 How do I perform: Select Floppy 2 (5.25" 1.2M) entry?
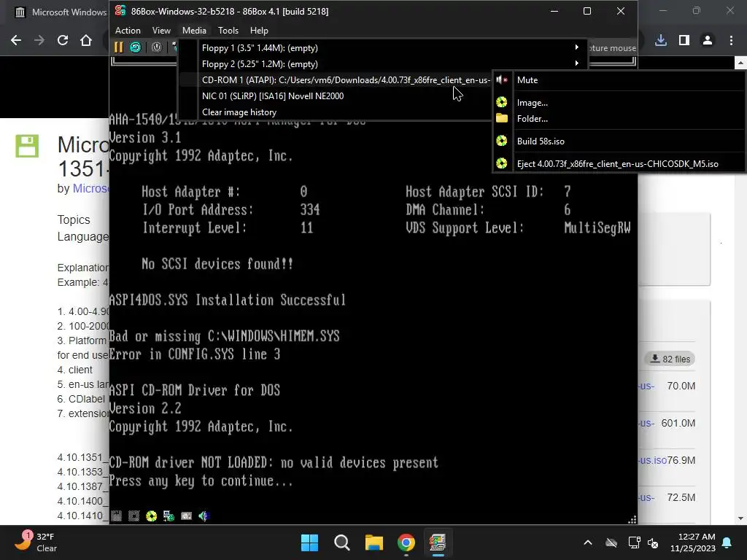coord(384,64)
